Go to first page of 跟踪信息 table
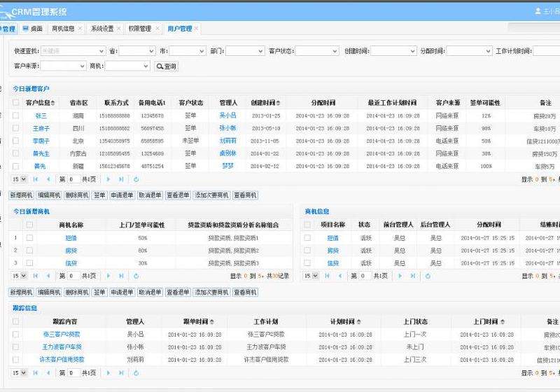This screenshot has width=560, height=392. pyautogui.click(x=36, y=372)
